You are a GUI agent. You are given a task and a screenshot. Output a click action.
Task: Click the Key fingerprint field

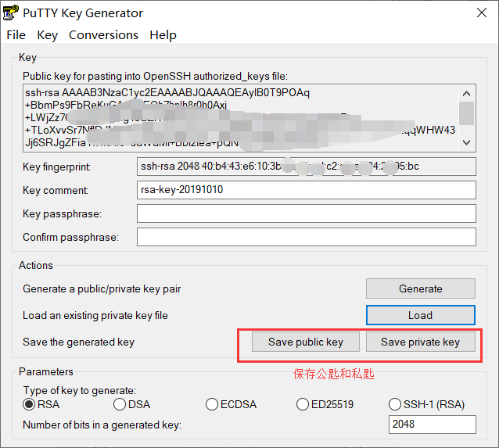(307, 167)
